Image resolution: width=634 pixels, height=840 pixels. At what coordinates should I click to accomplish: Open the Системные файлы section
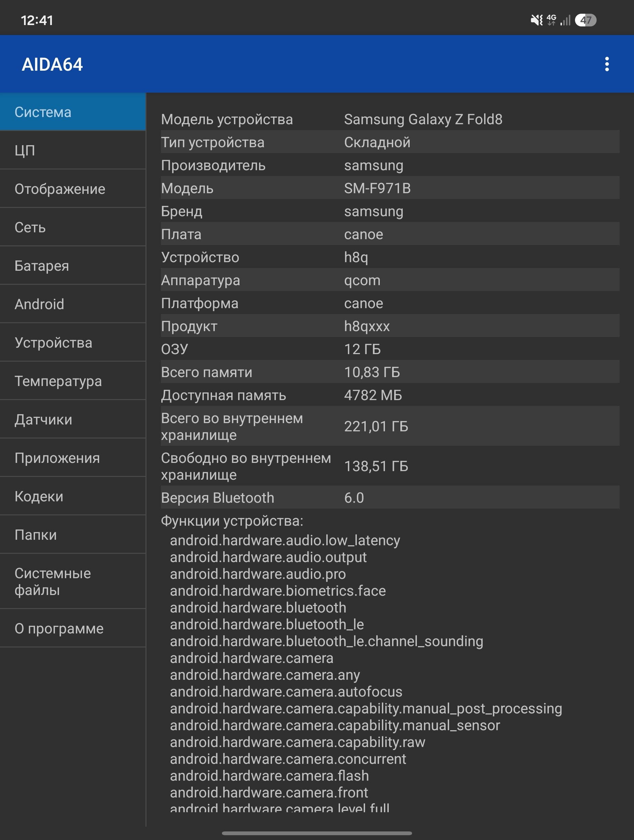pyautogui.click(x=72, y=581)
